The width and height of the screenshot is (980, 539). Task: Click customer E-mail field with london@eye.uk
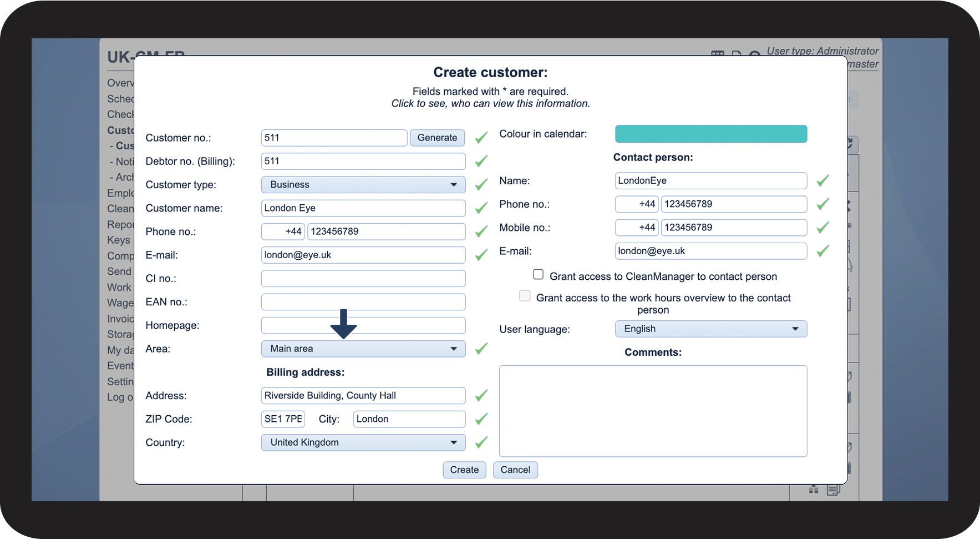(x=363, y=255)
